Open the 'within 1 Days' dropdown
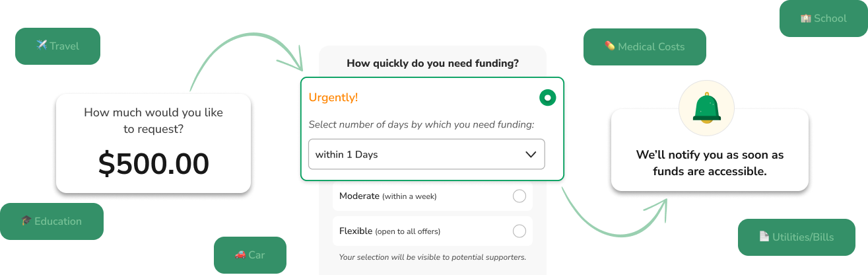 [426, 155]
